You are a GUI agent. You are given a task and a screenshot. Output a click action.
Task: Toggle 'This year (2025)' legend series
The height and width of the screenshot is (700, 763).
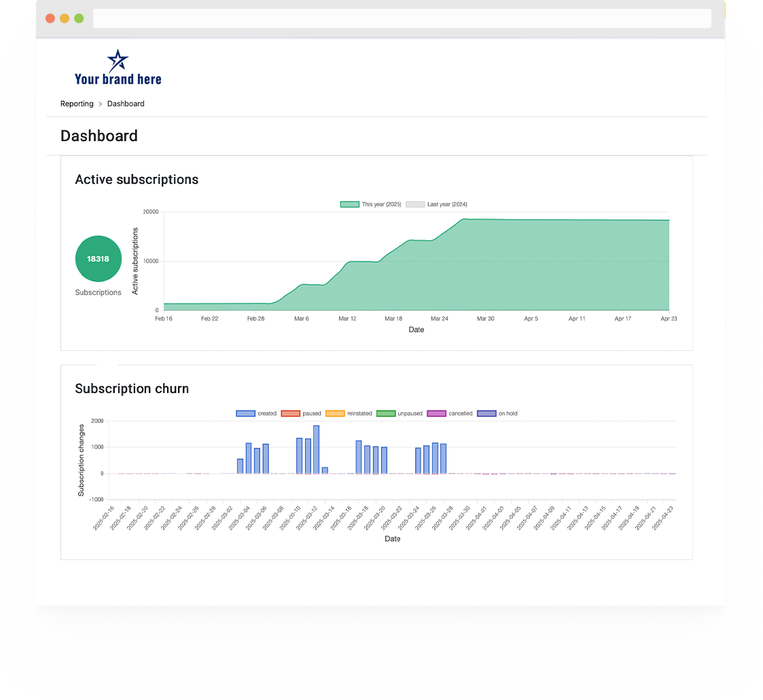(371, 204)
